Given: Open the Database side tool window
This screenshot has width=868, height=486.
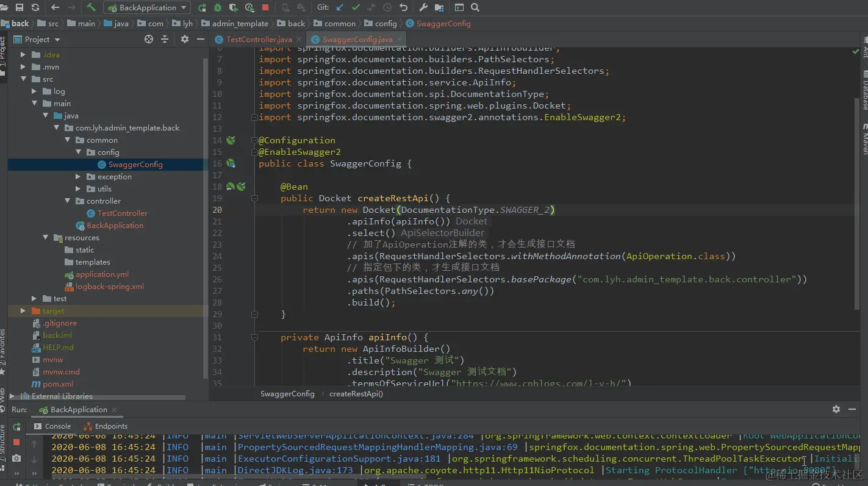Looking at the screenshot, I should click(864, 90).
